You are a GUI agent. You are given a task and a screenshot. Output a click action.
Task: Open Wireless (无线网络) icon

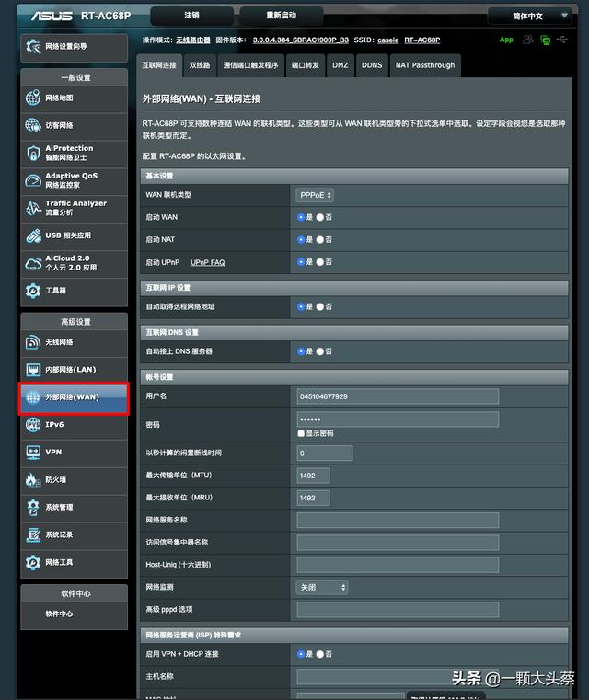(33, 342)
